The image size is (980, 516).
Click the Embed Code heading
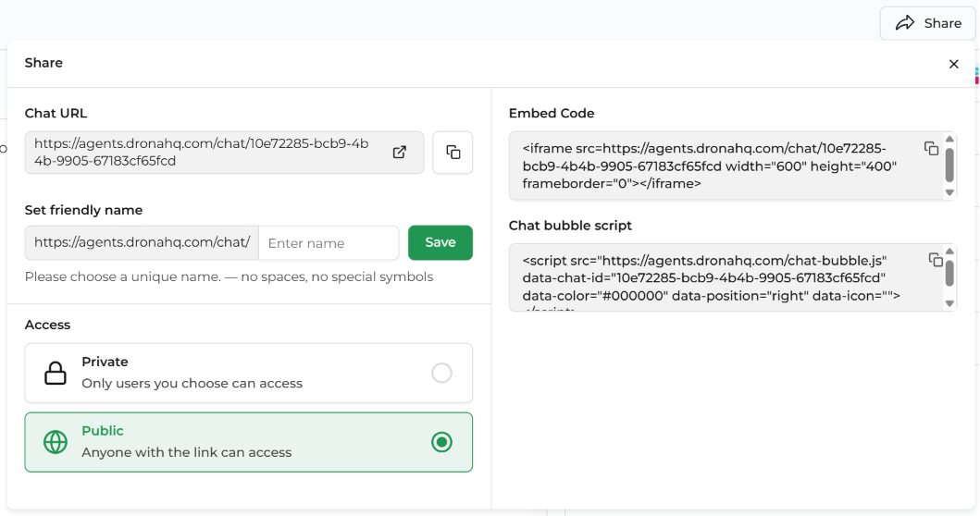coord(552,113)
